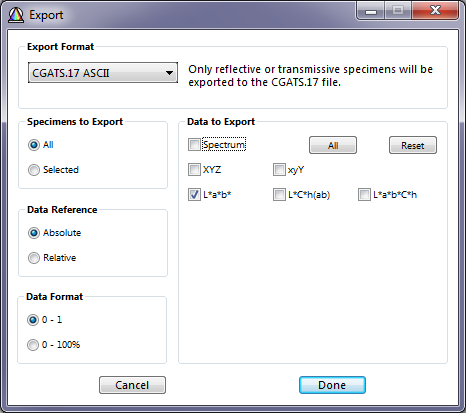The height and width of the screenshot is (413, 466).
Task: Cancel the export dialog
Action: pos(132,385)
